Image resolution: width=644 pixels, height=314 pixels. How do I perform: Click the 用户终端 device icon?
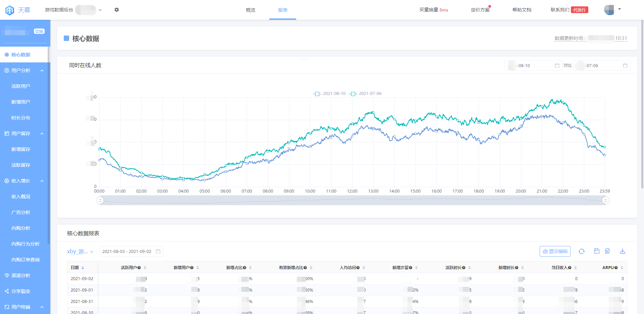click(7, 307)
